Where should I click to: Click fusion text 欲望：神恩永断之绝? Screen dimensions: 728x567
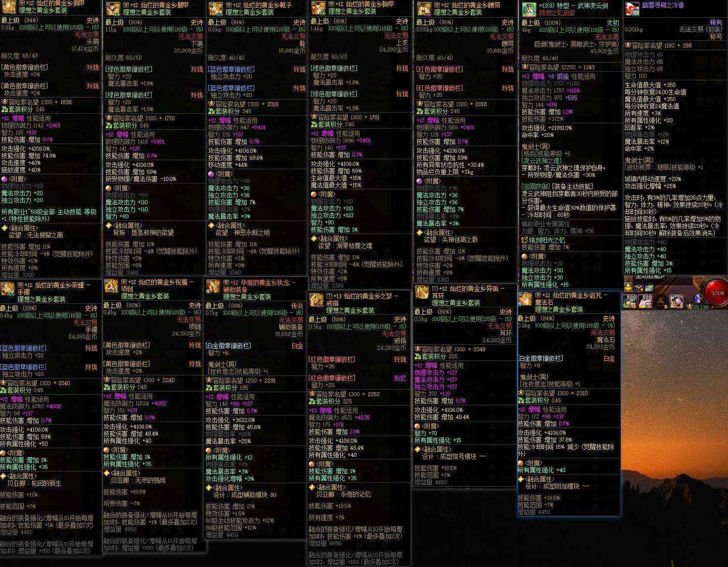coord(243,232)
